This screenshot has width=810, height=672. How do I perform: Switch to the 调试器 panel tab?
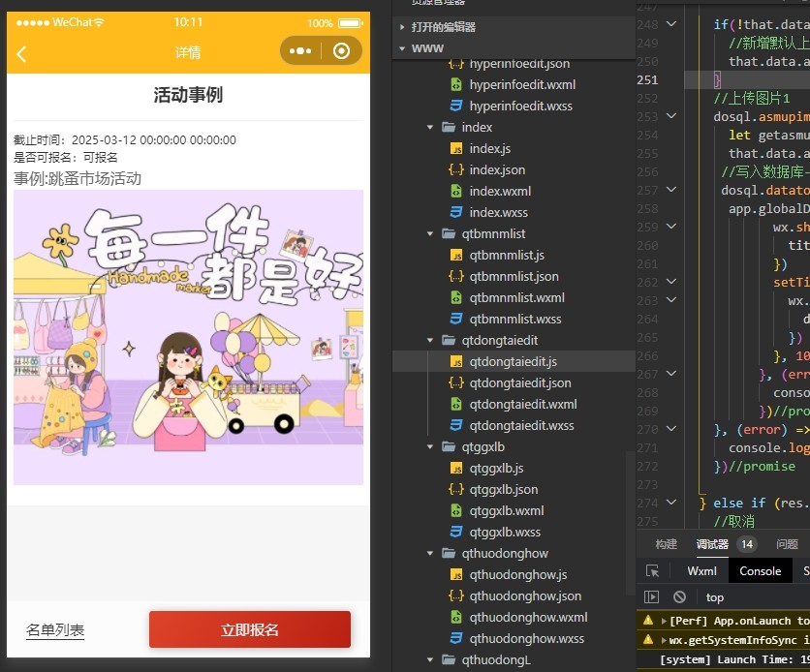pyautogui.click(x=712, y=544)
